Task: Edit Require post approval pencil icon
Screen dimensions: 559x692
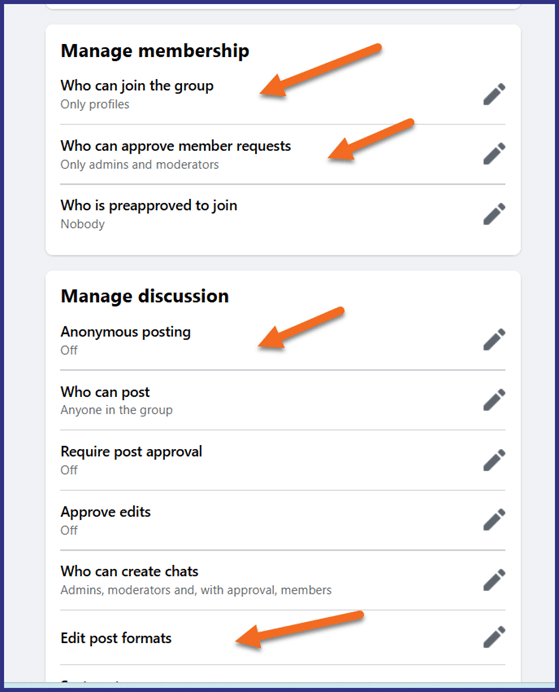Action: point(494,460)
